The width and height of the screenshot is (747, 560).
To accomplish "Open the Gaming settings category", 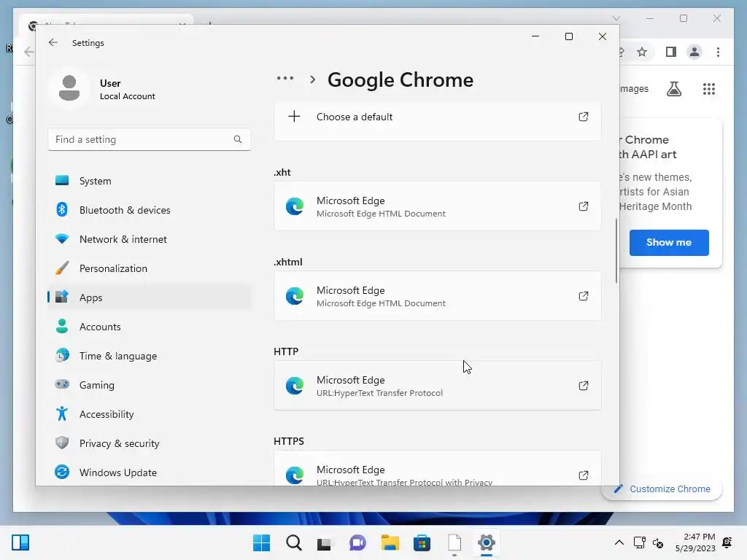I will tap(149, 385).
